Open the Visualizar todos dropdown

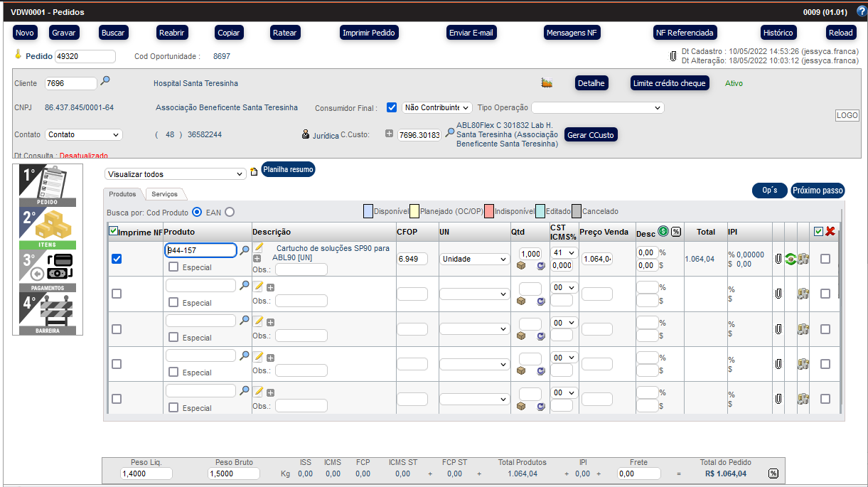pyautogui.click(x=175, y=174)
